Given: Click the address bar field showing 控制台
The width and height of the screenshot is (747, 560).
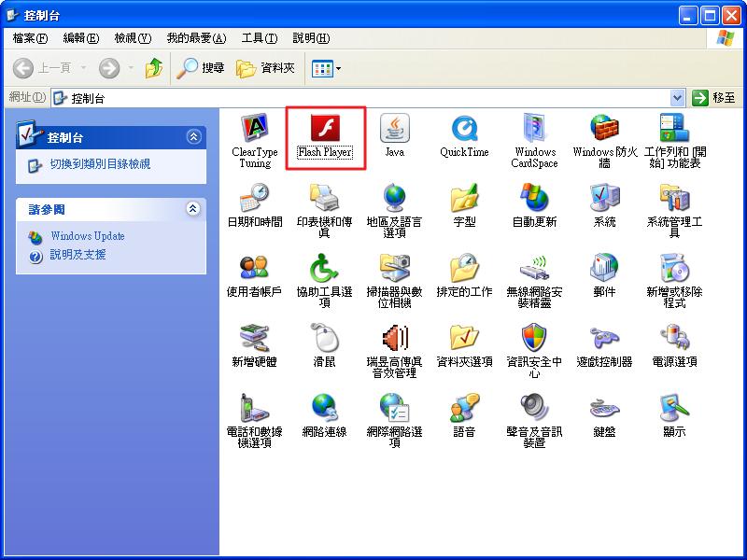Looking at the screenshot, I should coord(364,98).
